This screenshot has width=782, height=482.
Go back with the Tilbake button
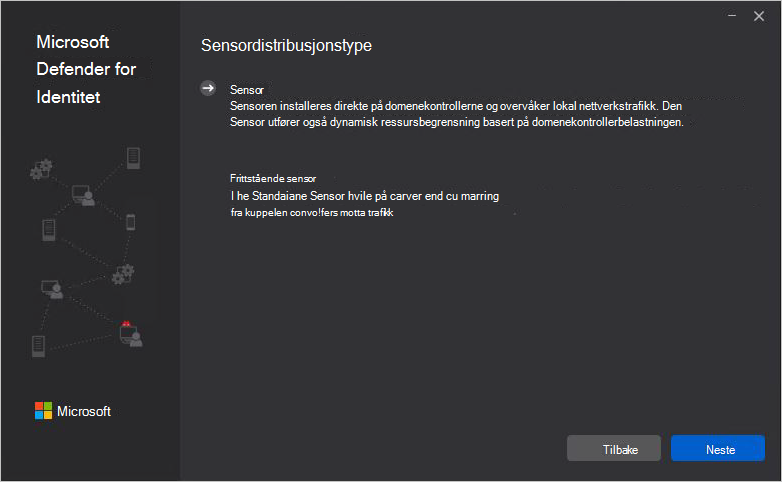(x=614, y=449)
